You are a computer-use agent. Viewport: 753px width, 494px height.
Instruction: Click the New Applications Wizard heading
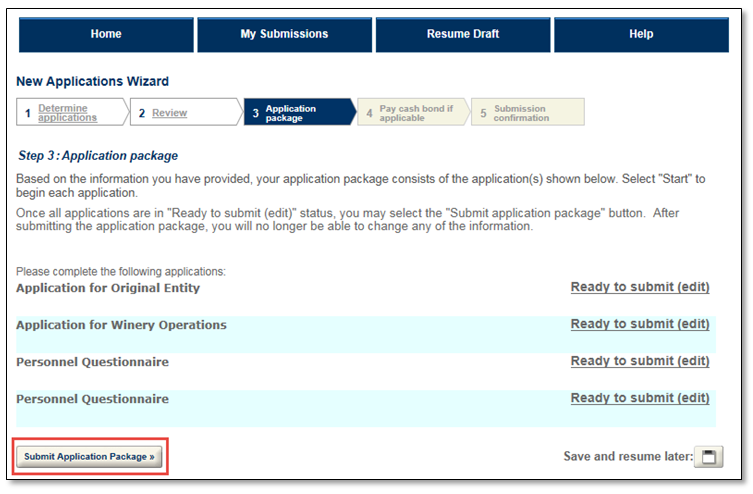click(93, 82)
